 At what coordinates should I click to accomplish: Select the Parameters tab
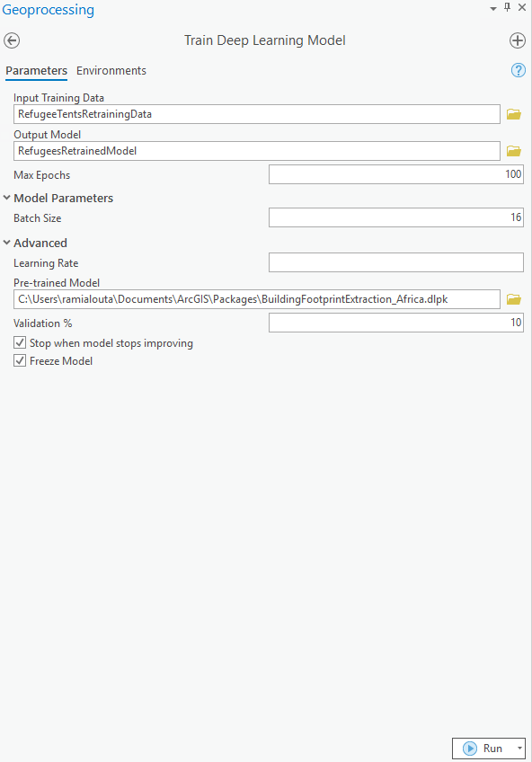36,70
